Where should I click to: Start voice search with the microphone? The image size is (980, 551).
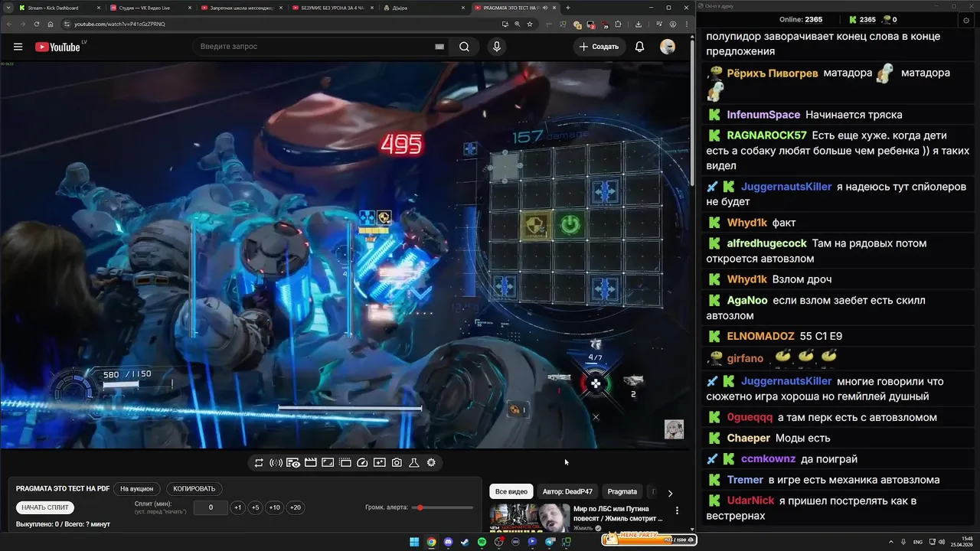pyautogui.click(x=497, y=47)
